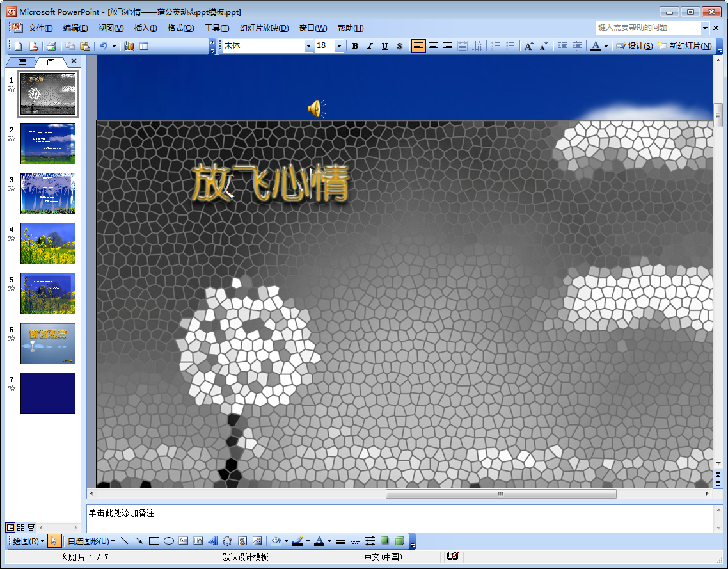Image resolution: width=728 pixels, height=569 pixels.
Task: Open the 绘图(R) draw menu
Action: (28, 541)
